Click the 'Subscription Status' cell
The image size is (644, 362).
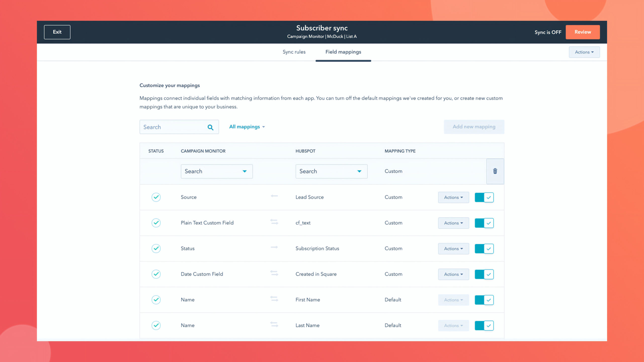(317, 249)
